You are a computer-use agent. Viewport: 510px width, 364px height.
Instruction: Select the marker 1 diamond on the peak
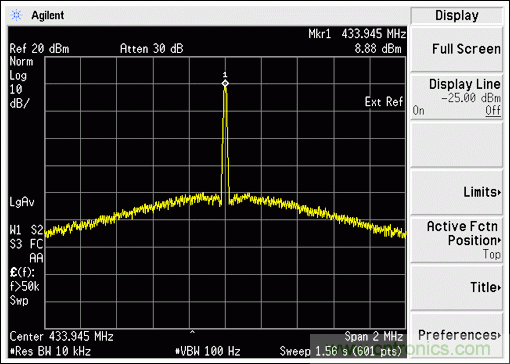pyautogui.click(x=225, y=83)
